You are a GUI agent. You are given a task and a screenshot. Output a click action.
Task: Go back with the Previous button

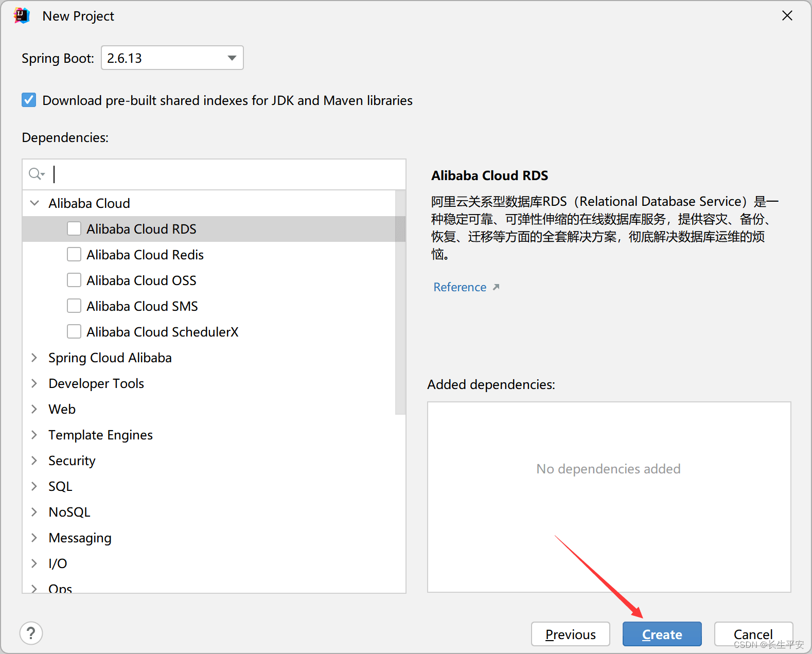(571, 634)
